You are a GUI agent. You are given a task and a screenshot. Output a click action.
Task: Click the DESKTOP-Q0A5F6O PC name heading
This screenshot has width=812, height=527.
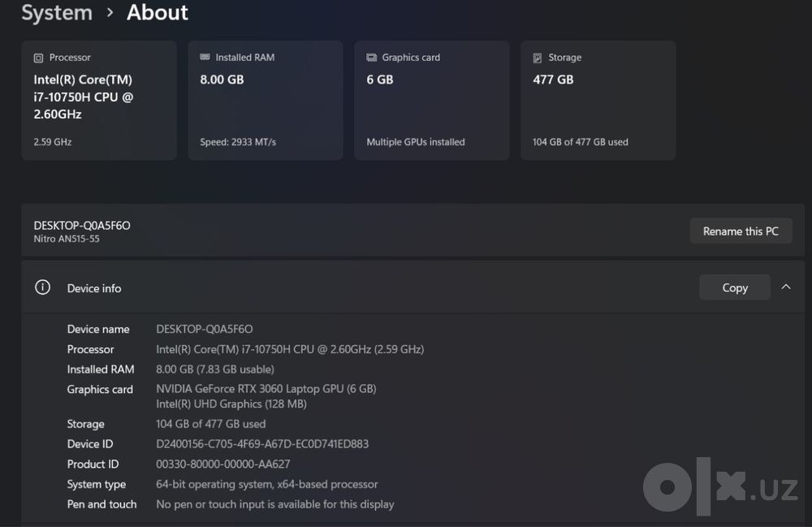coord(82,226)
